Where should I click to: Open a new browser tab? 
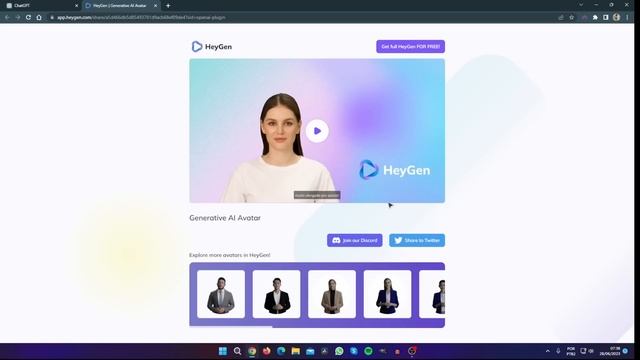coord(168,6)
